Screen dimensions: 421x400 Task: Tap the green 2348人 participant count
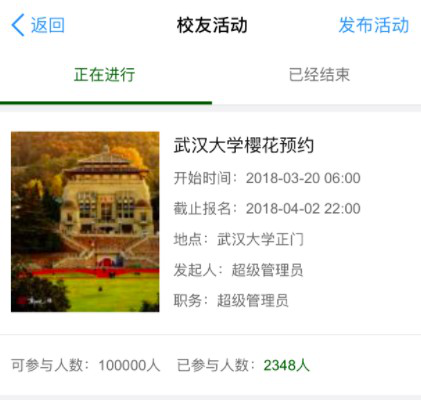286,365
